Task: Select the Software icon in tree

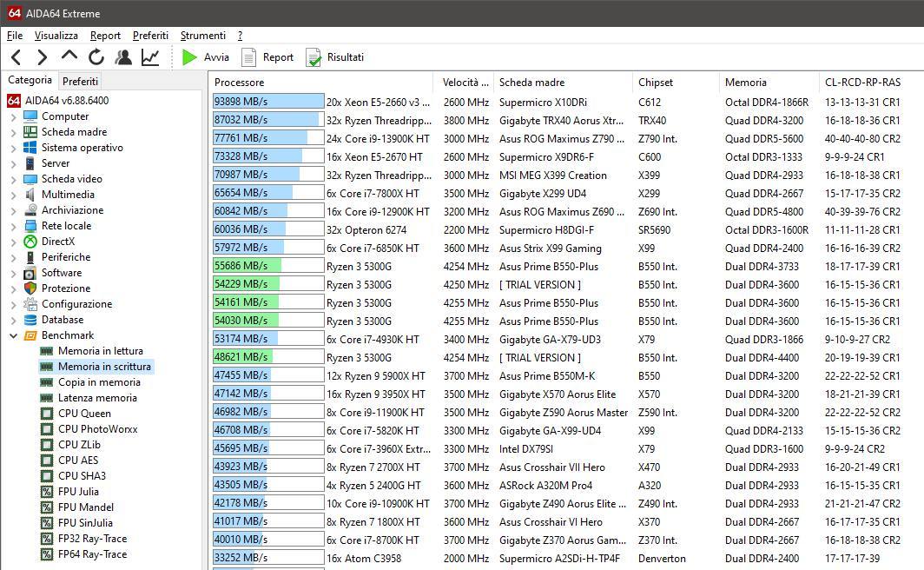Action: [x=30, y=273]
